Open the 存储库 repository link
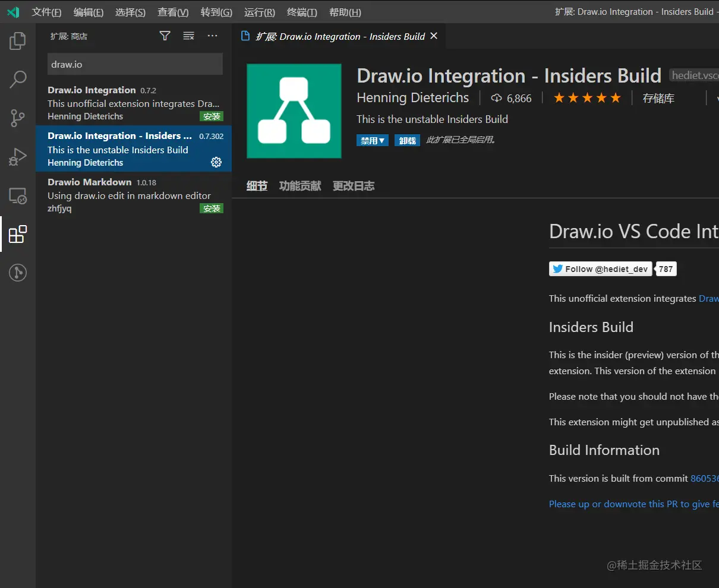This screenshot has width=719, height=588. tap(658, 99)
